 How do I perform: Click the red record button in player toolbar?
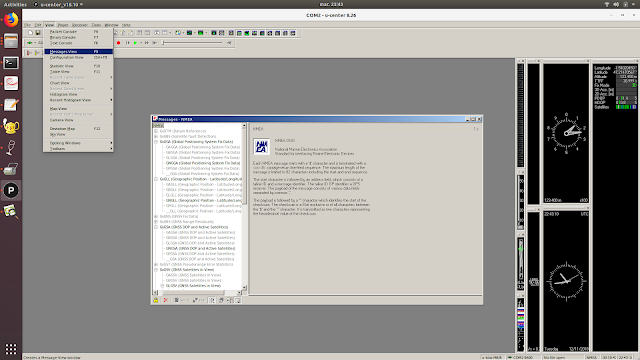click(118, 42)
